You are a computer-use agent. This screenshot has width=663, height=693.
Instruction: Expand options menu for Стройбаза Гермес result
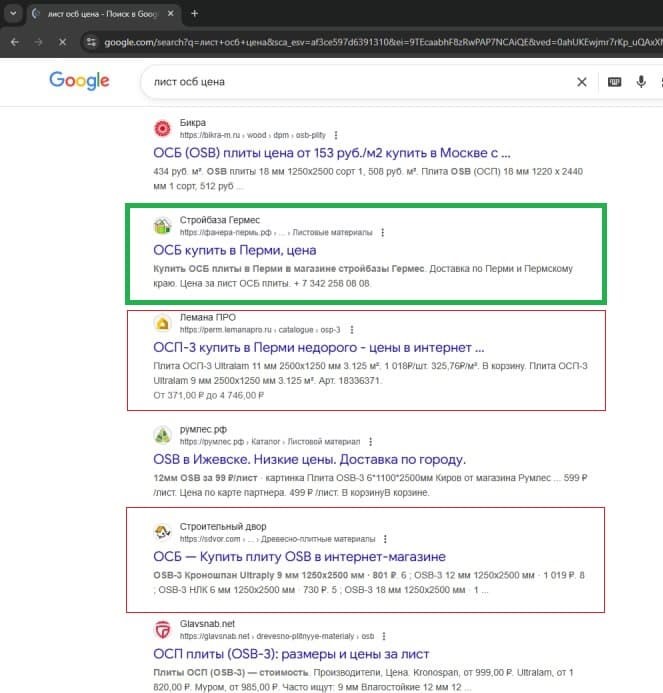(x=383, y=232)
